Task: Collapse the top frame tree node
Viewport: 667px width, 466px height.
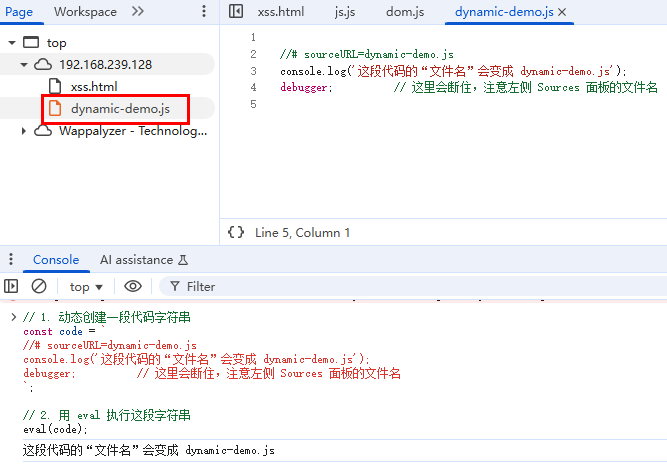Action: [x=12, y=43]
